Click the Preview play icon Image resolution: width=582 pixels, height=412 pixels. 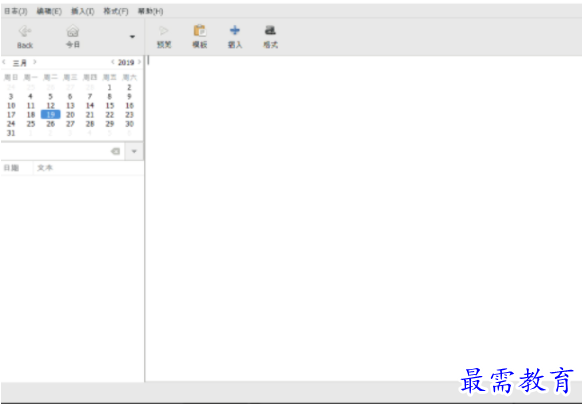point(164,30)
